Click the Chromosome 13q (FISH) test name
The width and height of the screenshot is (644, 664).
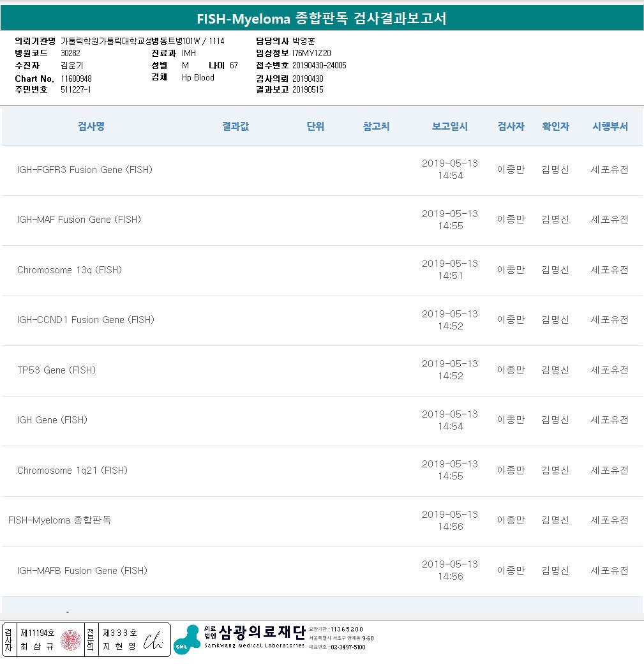point(70,270)
